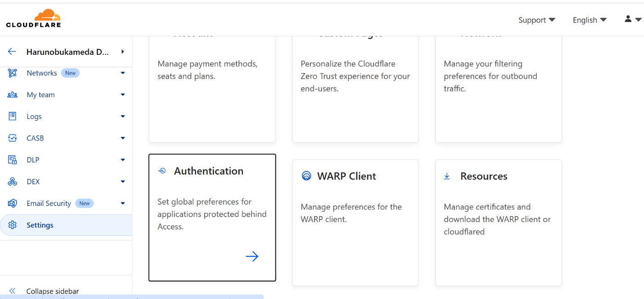This screenshot has height=299, width=644.
Task: Expand the Networks menu chevron
Action: pyautogui.click(x=123, y=73)
